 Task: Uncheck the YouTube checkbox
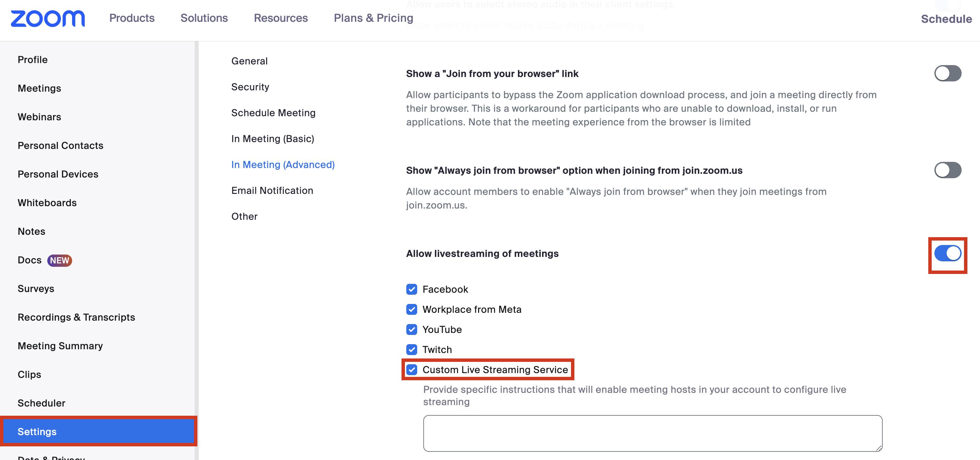(x=412, y=330)
